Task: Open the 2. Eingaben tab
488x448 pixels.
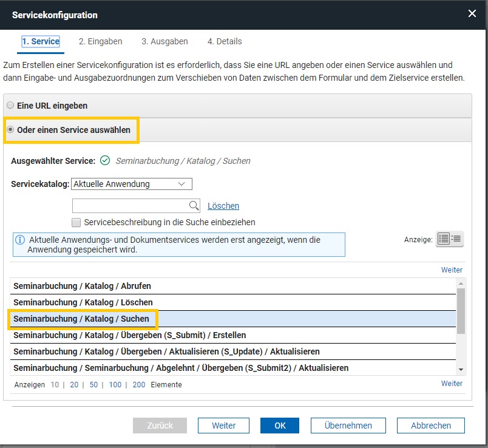Action: 100,41
